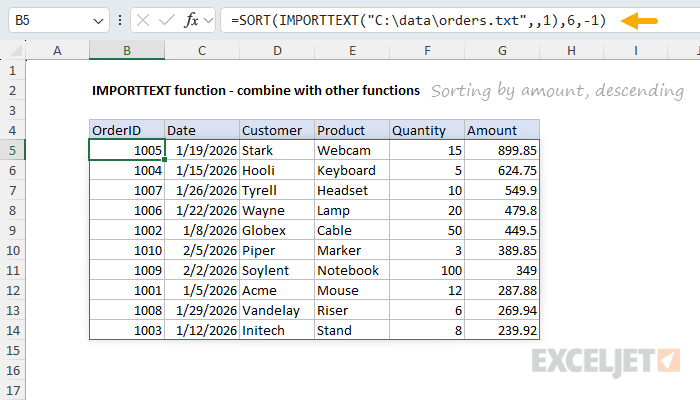Select quantity cell showing 100
Image resolution: width=700 pixels, height=400 pixels.
(x=427, y=271)
